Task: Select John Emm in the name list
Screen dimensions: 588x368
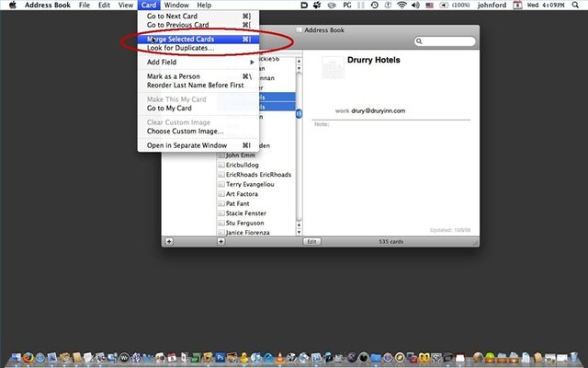Action: [241, 155]
